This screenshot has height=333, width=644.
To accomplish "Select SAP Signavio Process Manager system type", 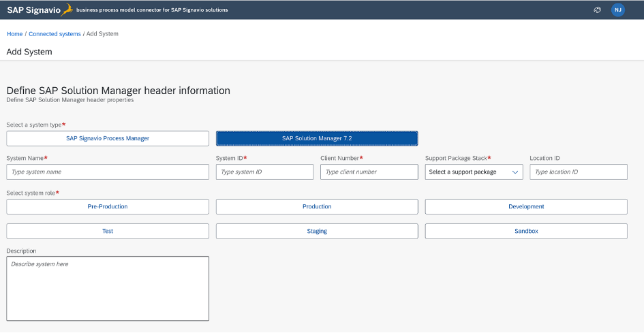I will coord(108,138).
